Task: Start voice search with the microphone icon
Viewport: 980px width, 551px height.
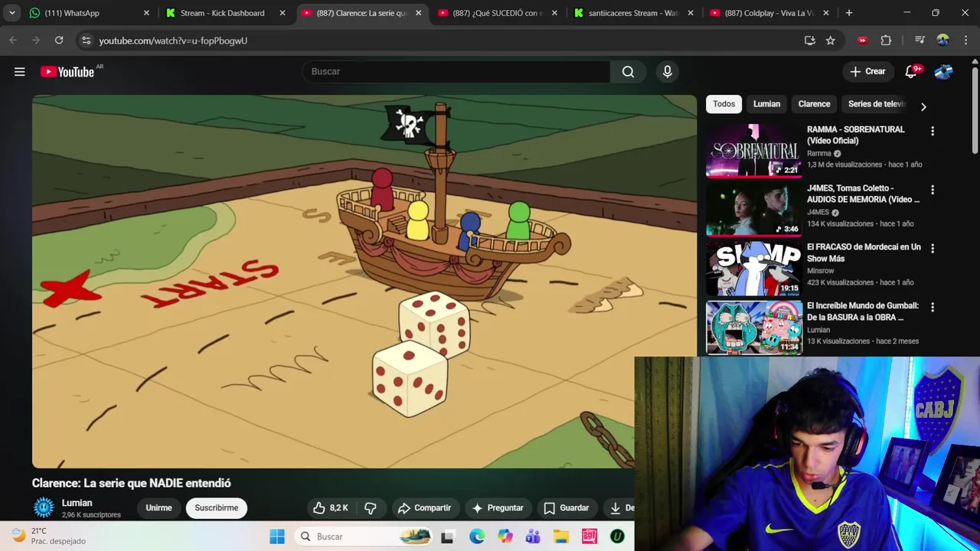Action: click(668, 71)
